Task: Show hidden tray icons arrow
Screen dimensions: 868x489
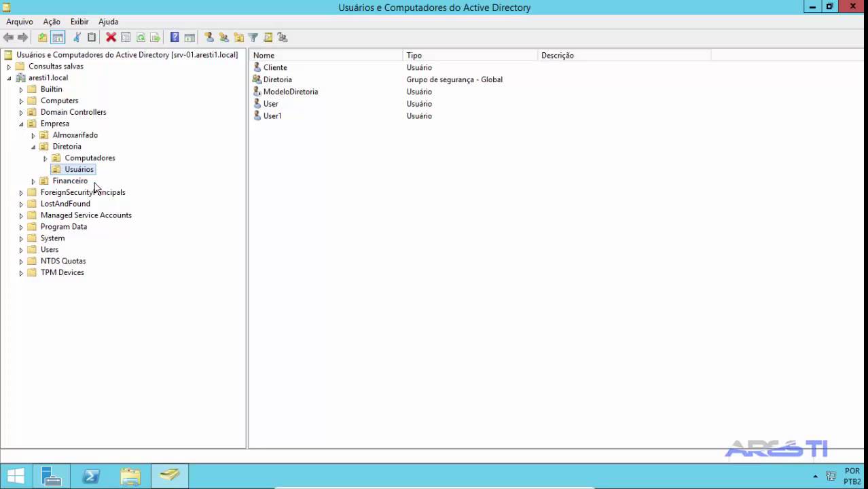Action: [815, 476]
